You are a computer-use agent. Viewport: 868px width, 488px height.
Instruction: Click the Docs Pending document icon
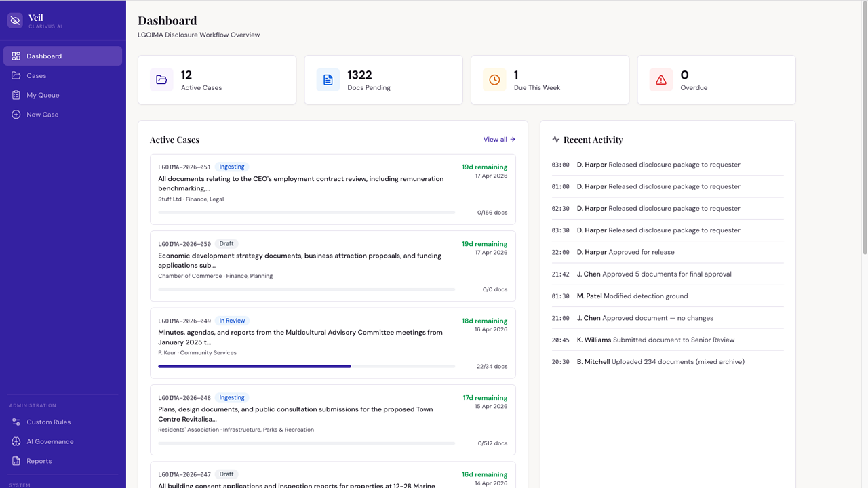click(328, 80)
